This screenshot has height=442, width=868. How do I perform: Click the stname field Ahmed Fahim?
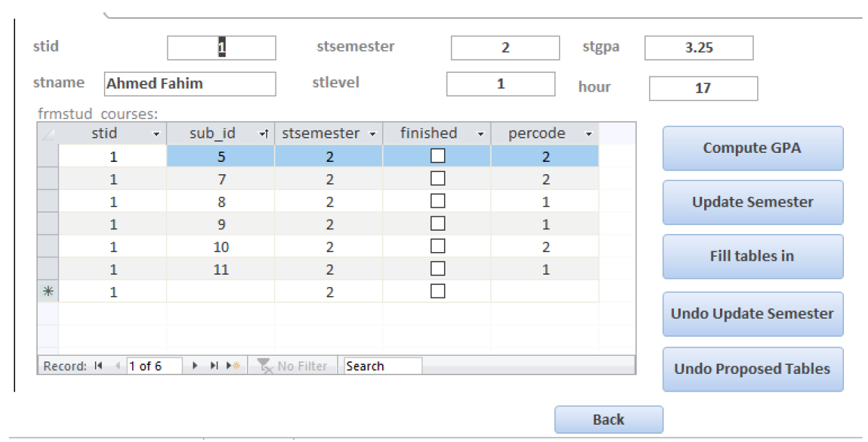tap(190, 84)
